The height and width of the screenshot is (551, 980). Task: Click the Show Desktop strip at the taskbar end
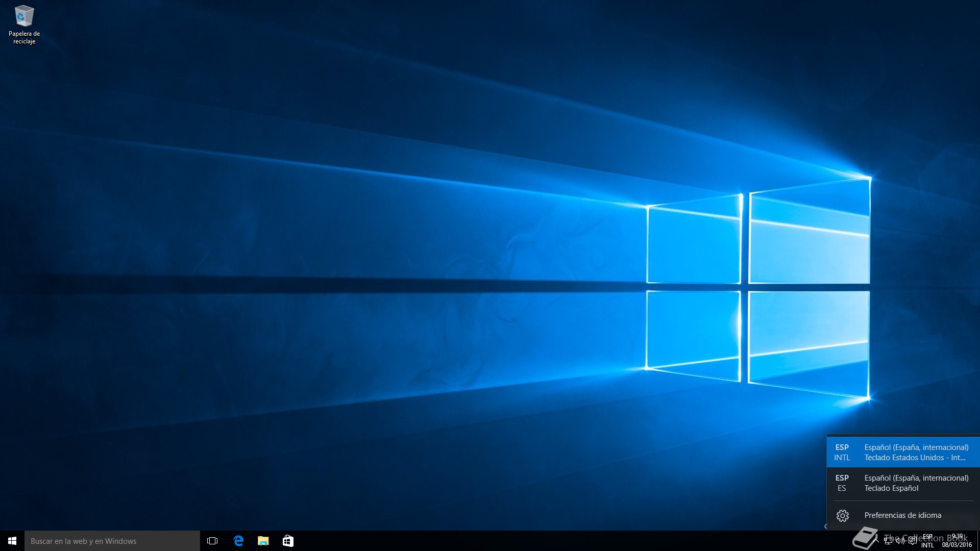point(978,541)
